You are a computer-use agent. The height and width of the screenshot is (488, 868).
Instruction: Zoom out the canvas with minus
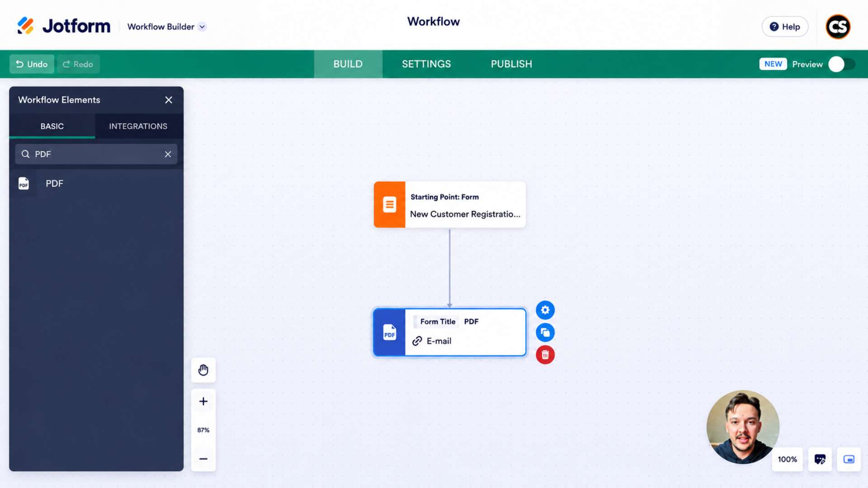pos(203,459)
